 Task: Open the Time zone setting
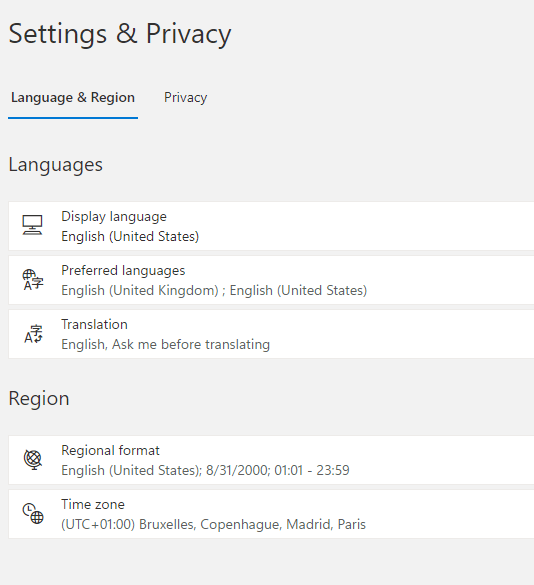click(x=271, y=514)
